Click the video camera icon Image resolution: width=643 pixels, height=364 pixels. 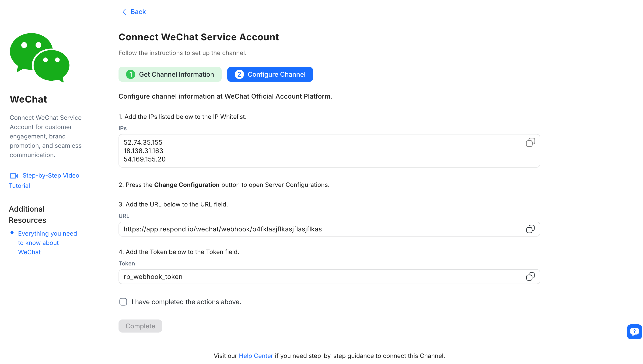click(x=14, y=176)
